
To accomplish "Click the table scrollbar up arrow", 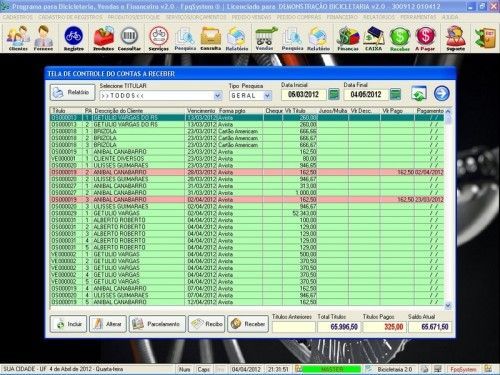I will point(448,111).
